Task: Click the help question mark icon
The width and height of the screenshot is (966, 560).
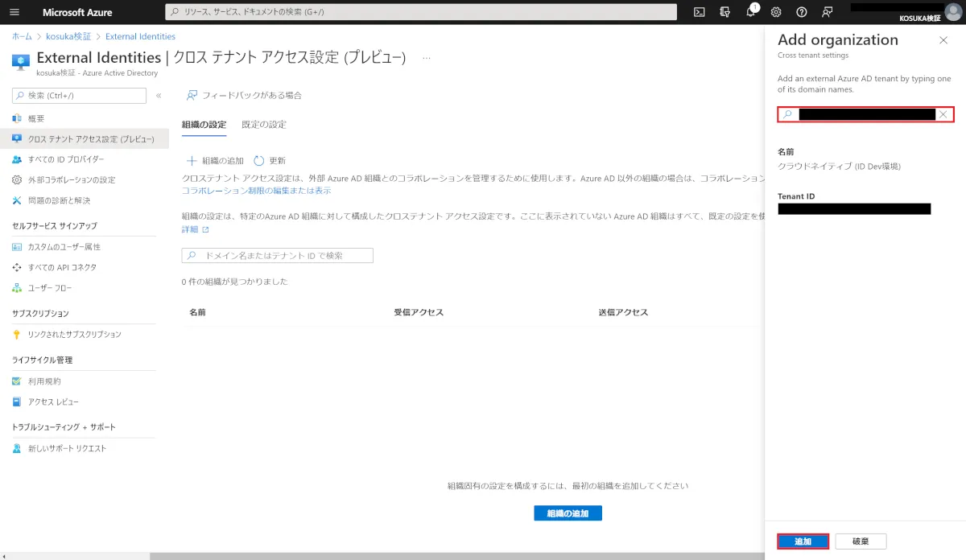Action: coord(801,12)
